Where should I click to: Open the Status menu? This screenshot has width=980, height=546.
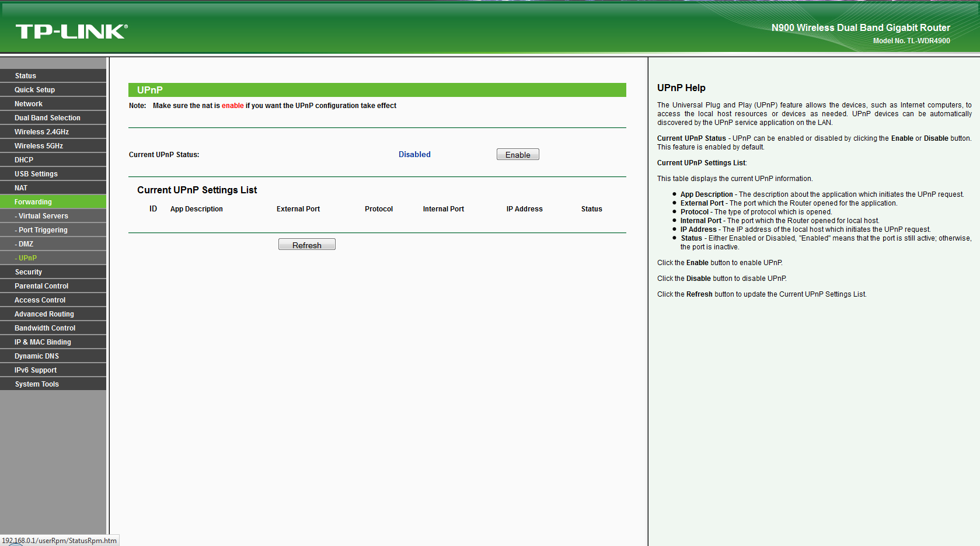(53, 76)
